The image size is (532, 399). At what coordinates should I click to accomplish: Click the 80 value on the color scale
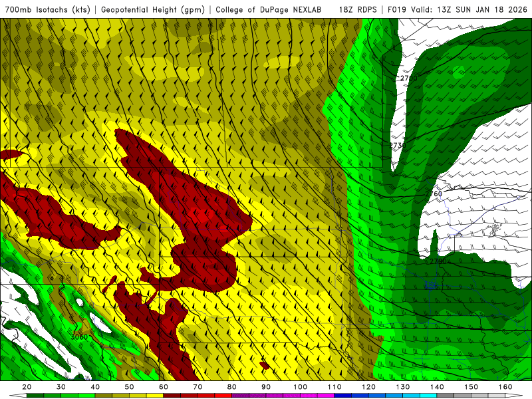[231, 387]
